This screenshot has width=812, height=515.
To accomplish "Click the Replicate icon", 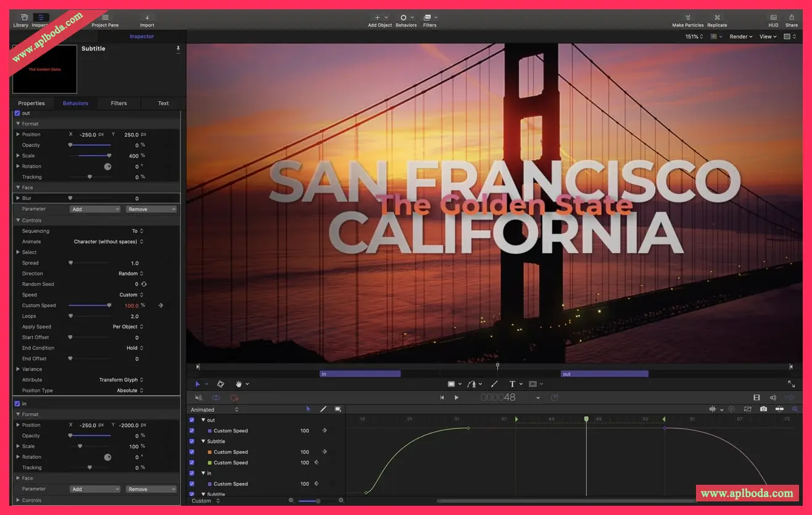I will pos(717,17).
